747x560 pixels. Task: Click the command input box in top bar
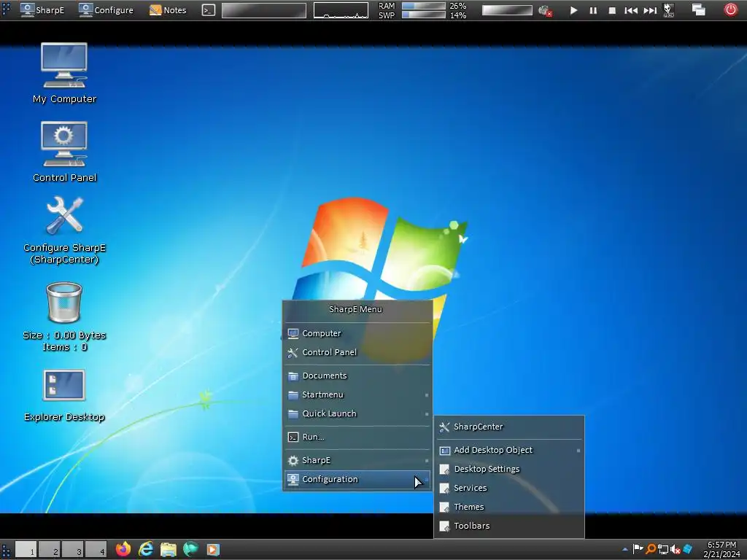coord(264,10)
